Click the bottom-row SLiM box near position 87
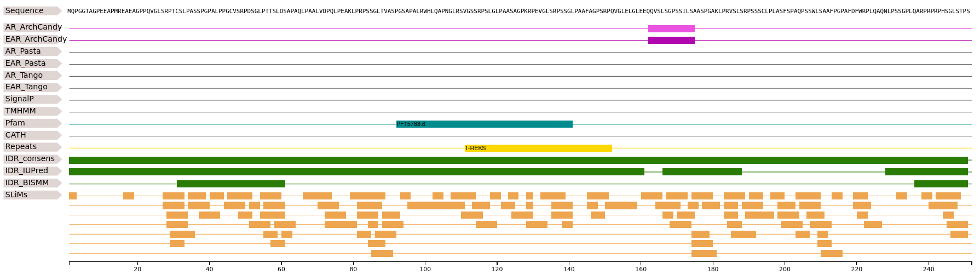980x280 pixels. tap(382, 253)
